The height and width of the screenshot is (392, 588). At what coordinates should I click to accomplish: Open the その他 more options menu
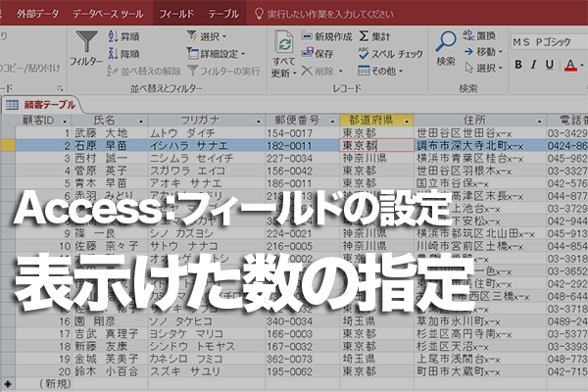coord(380,71)
